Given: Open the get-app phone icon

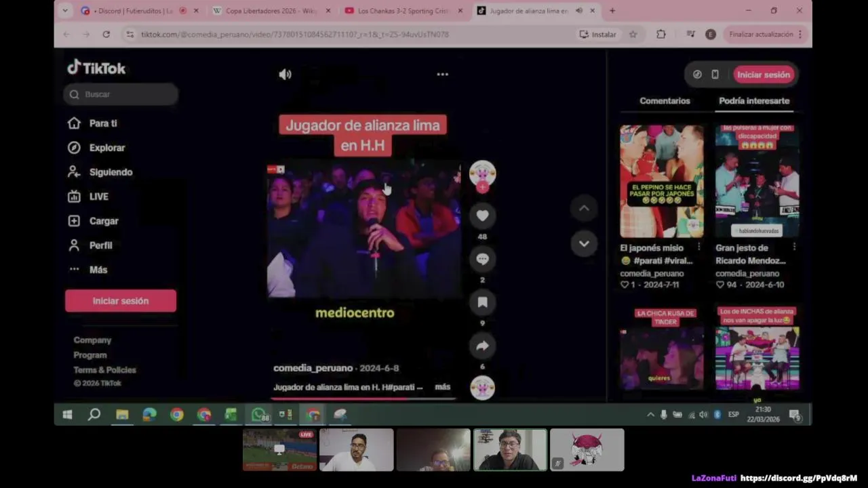Looking at the screenshot, I should click(715, 75).
